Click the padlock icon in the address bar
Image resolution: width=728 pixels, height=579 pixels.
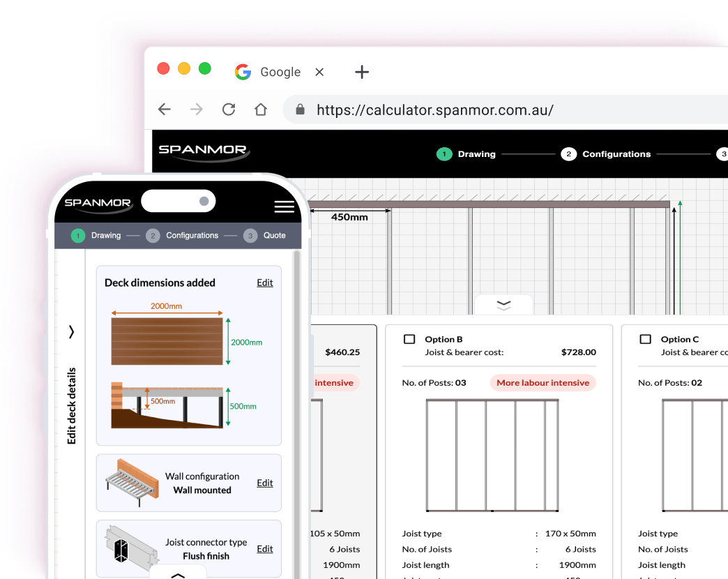[300, 110]
